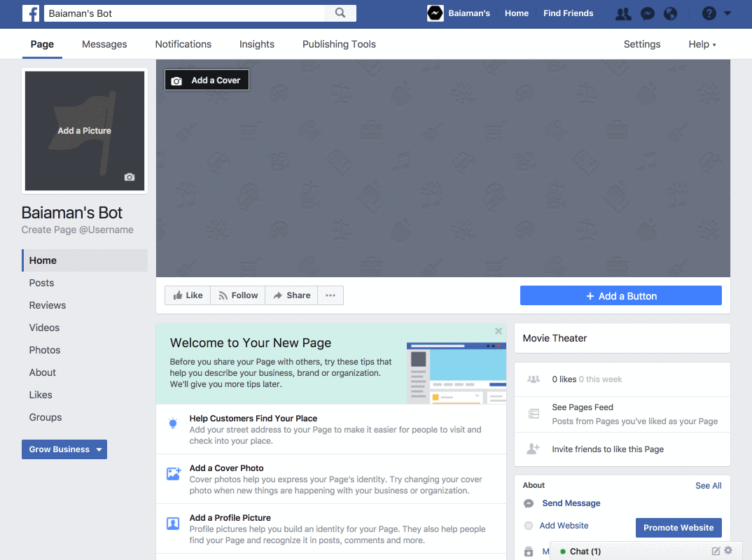The height and width of the screenshot is (560, 752).
Task: Click the Add Website link
Action: click(x=564, y=526)
